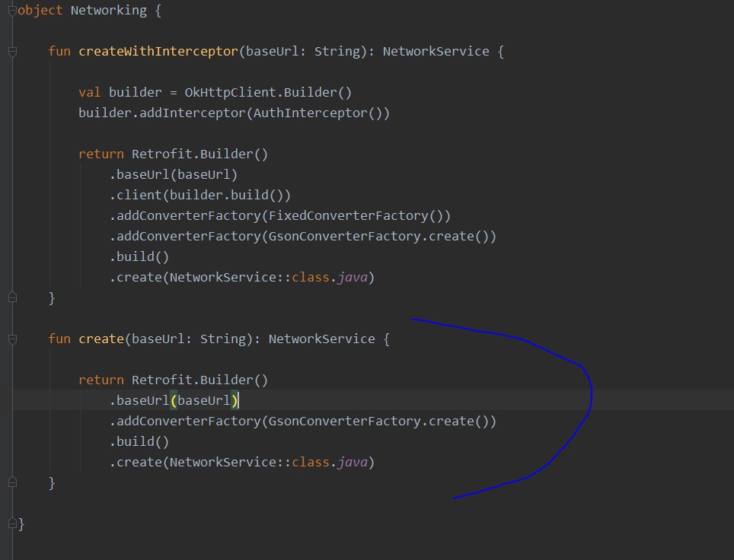
Task: Click return type NetworkService of createWithInterceptor
Action: pyautogui.click(x=436, y=51)
